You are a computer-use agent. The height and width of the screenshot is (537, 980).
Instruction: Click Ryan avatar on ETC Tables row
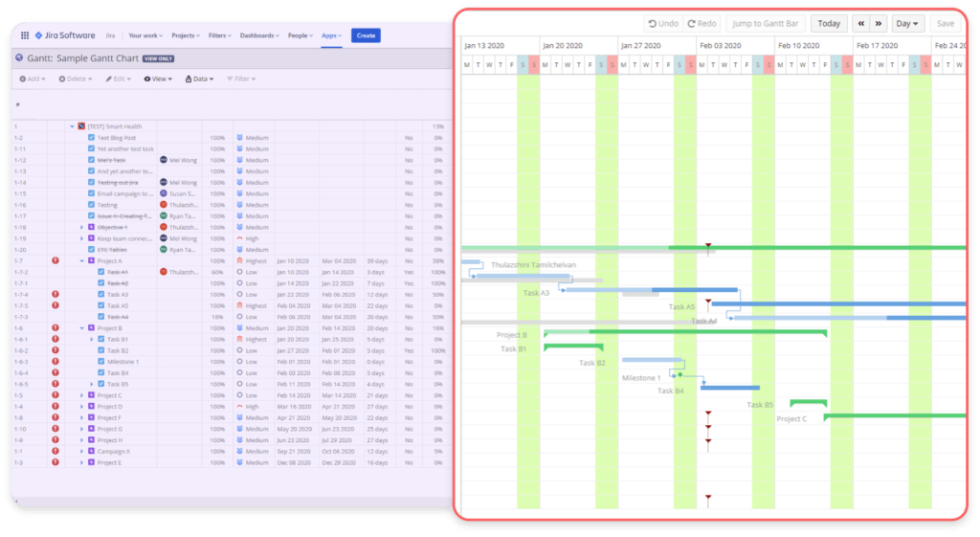coord(163,250)
